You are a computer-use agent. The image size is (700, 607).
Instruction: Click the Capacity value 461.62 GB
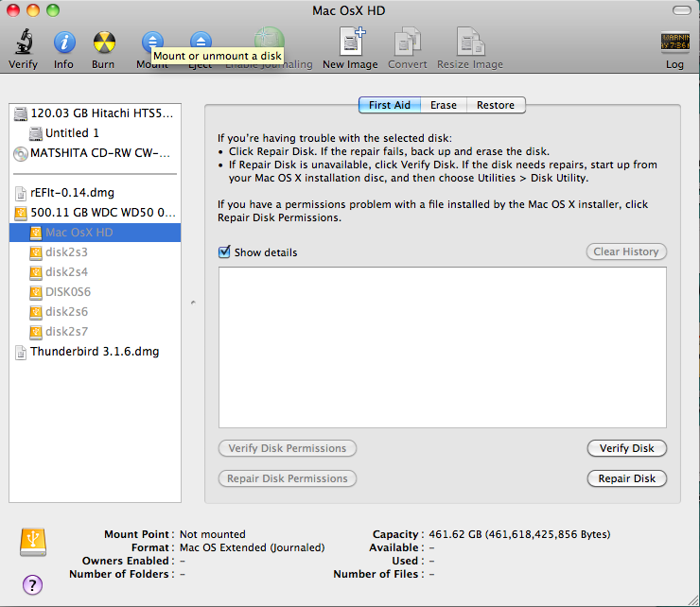tap(519, 534)
